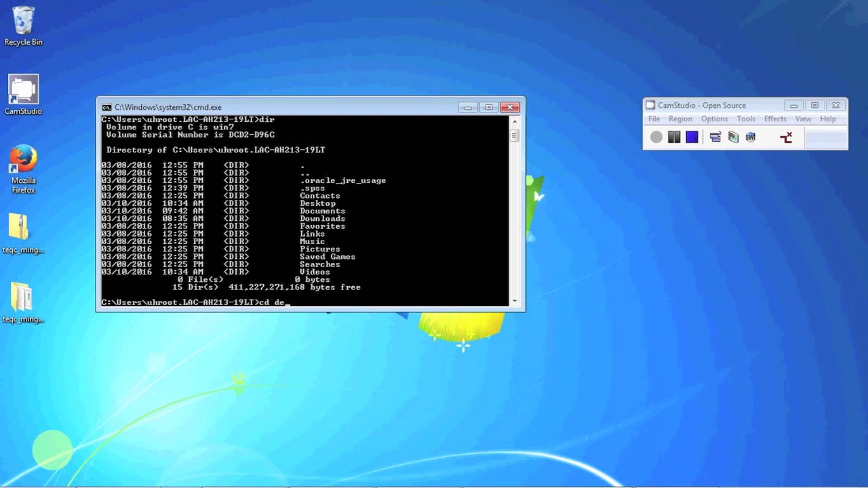Click the 'Pictures' entry in cmd output
868x488 pixels.
320,249
